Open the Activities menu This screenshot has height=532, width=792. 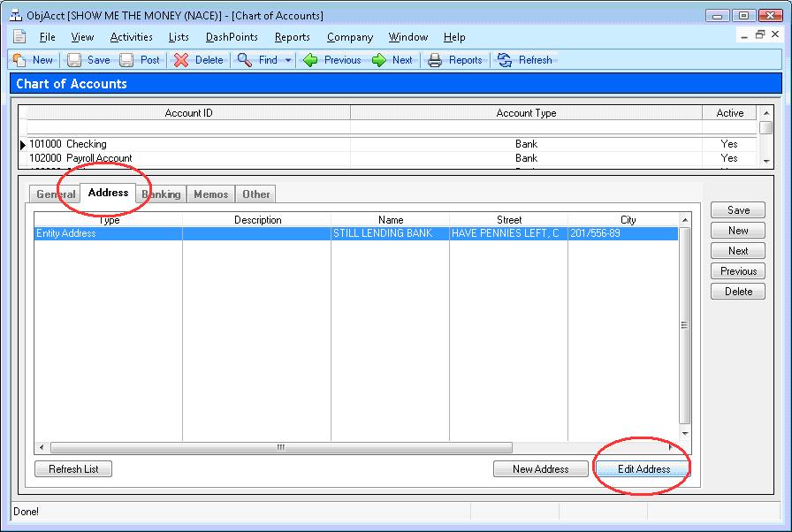point(131,37)
